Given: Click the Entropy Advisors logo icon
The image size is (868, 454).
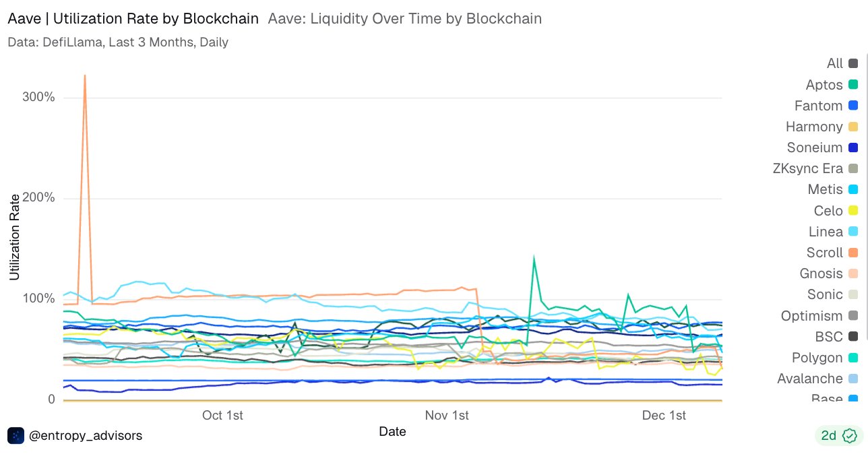Looking at the screenshot, I should click(x=16, y=436).
